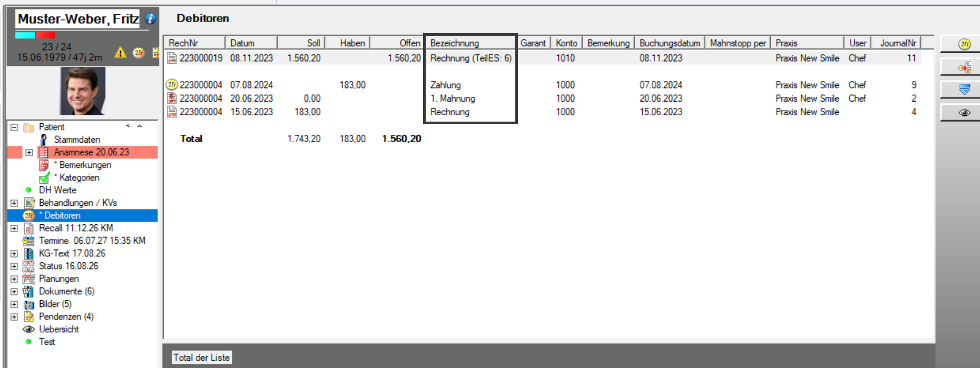Click the 2Fr coin button in right sidebar
Image resolution: width=980 pixels, height=368 pixels.
[x=964, y=44]
